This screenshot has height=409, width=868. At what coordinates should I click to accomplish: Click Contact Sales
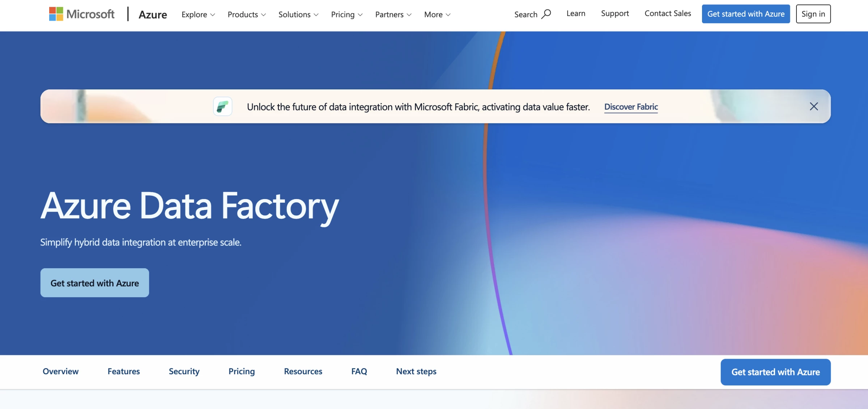click(668, 13)
